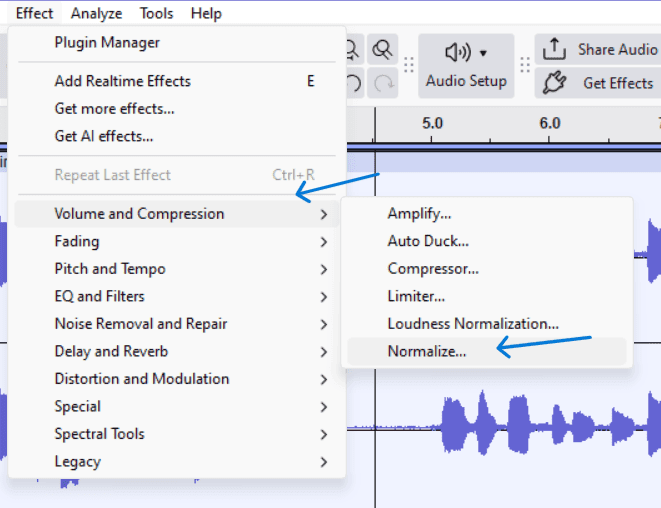Click the zoom toggle magnifier icon
The height and width of the screenshot is (508, 661).
pyautogui.click(x=382, y=50)
